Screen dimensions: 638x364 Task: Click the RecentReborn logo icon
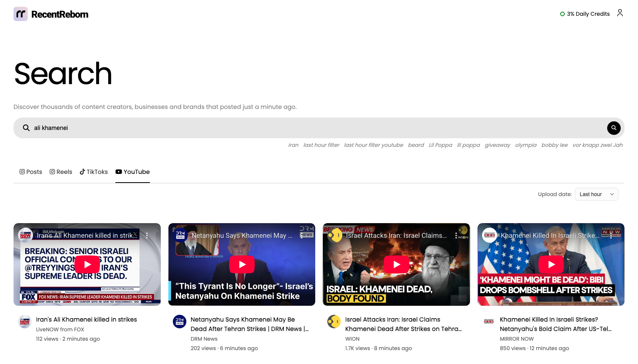pos(21,14)
